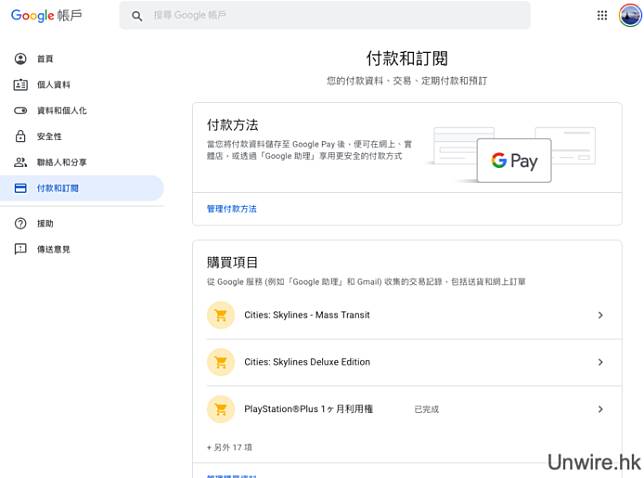
Task: Click the Google Pay card illustration
Action: coord(514,161)
